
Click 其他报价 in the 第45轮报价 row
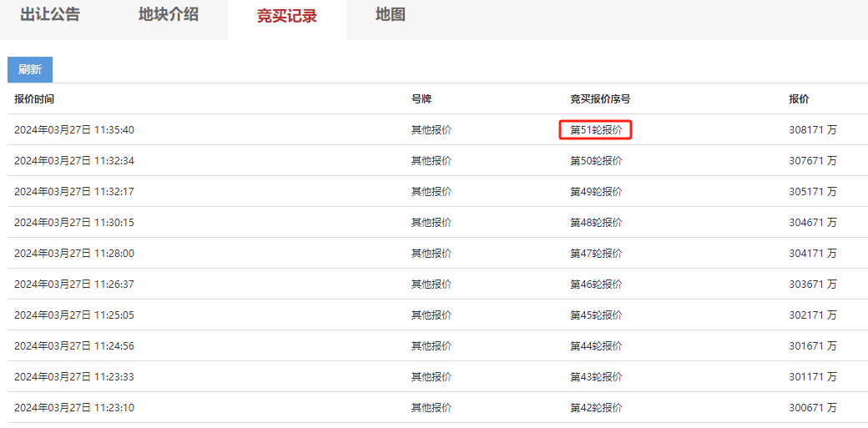point(431,315)
